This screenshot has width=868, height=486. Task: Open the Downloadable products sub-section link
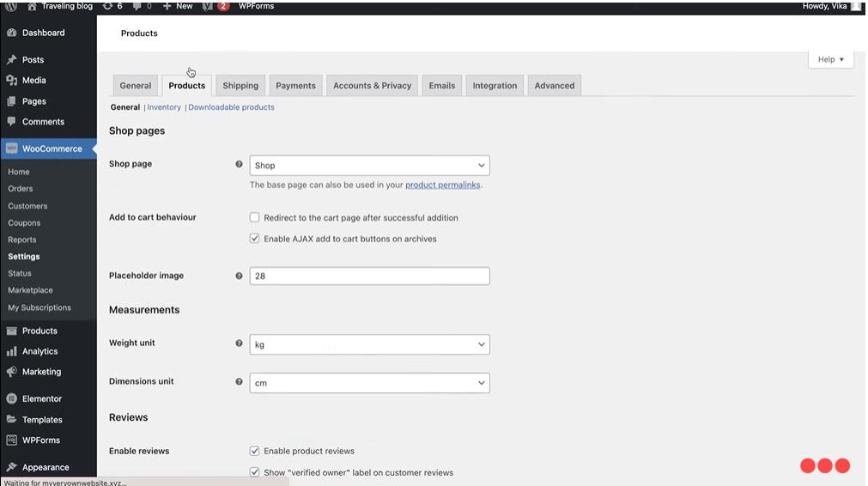tap(232, 107)
